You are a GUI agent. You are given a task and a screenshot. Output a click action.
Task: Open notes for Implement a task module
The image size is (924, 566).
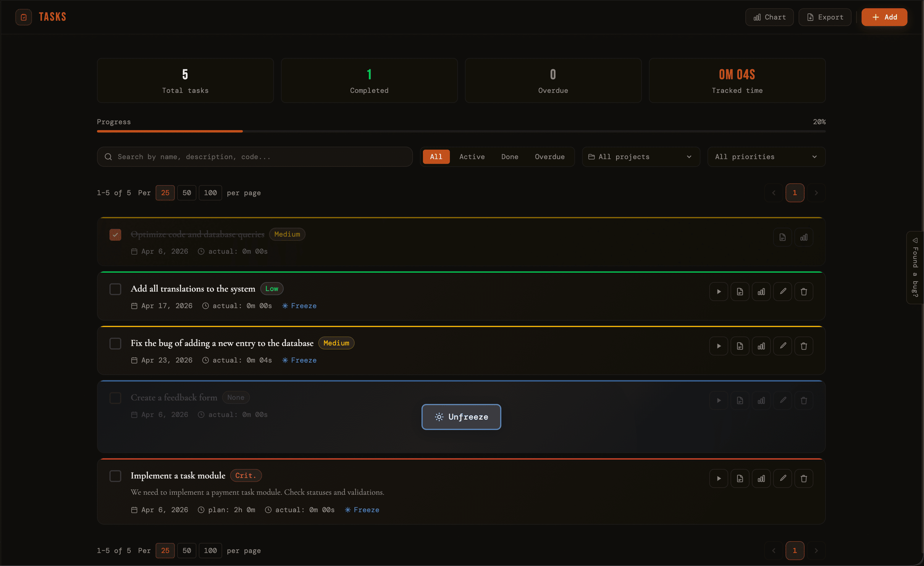coord(740,478)
